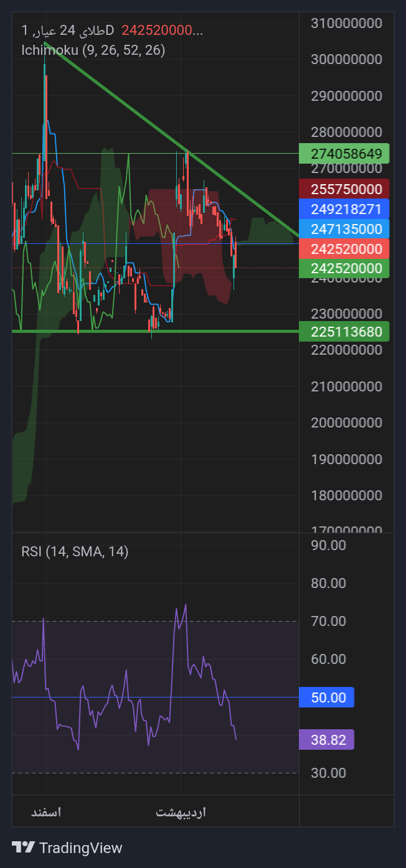Select the اردیبهشت date on time axis
Viewport: 406px width, 868px height.
(x=181, y=812)
